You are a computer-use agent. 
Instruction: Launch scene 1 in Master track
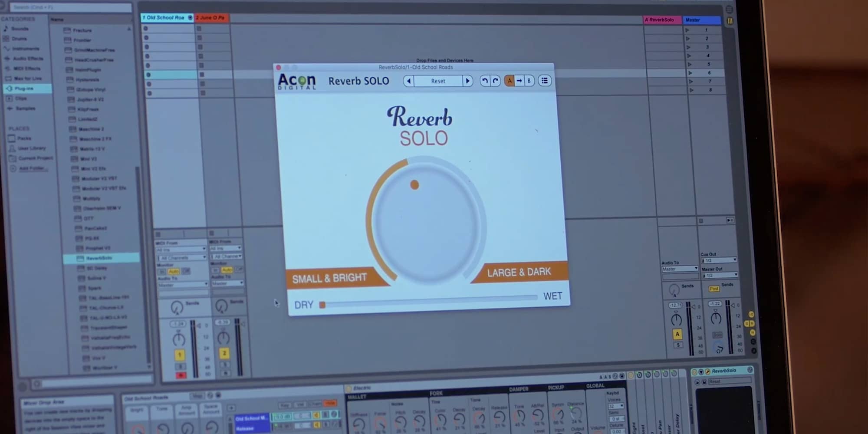(x=687, y=30)
